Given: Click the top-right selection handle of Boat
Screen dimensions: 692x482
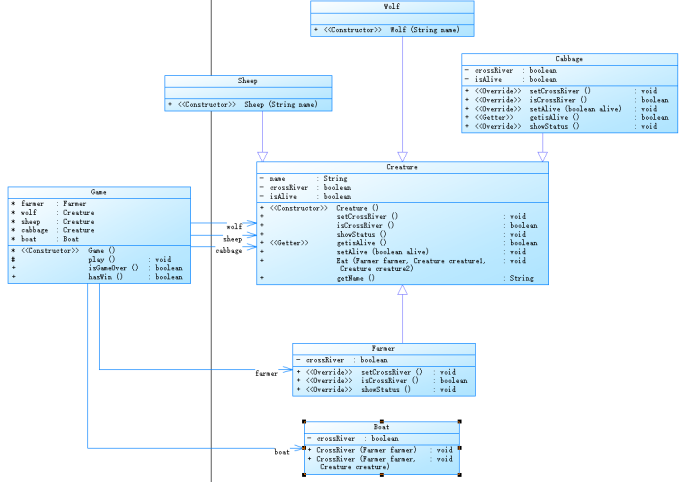Looking at the screenshot, I should point(459,422).
